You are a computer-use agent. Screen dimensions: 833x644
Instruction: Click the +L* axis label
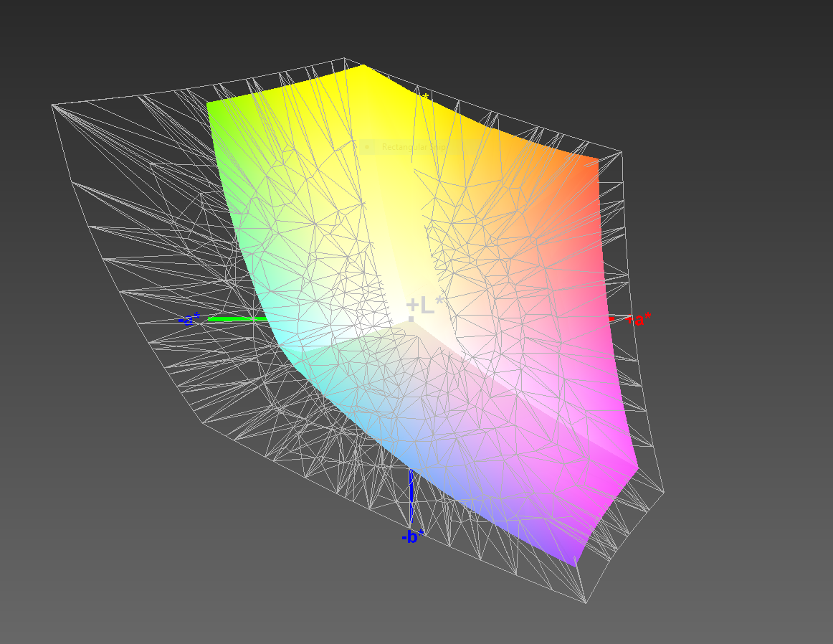(x=426, y=306)
